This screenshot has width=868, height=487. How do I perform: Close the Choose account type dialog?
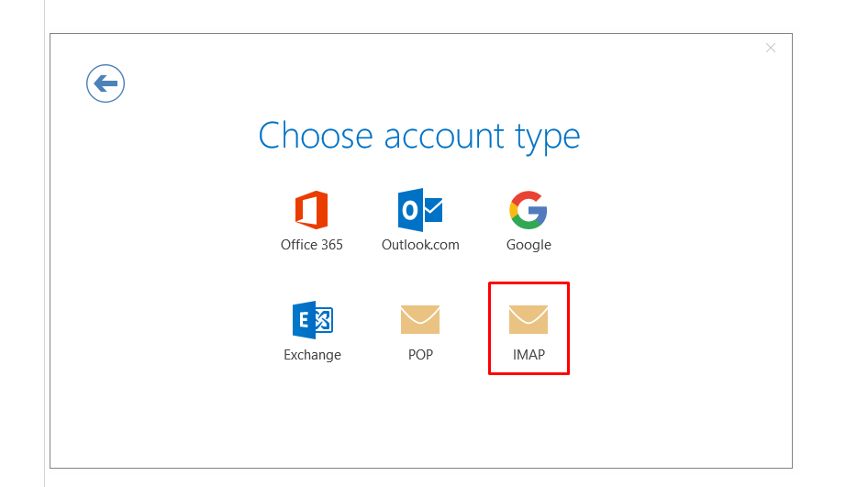click(771, 48)
